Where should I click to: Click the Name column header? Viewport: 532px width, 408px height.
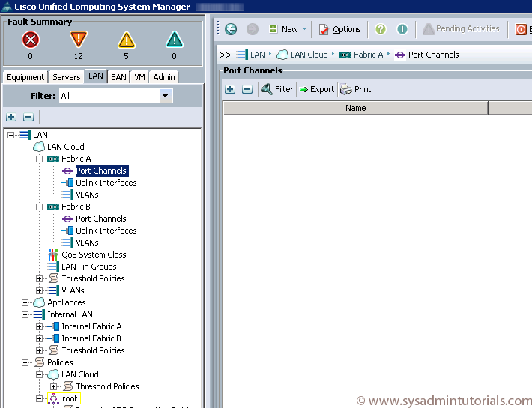(356, 108)
